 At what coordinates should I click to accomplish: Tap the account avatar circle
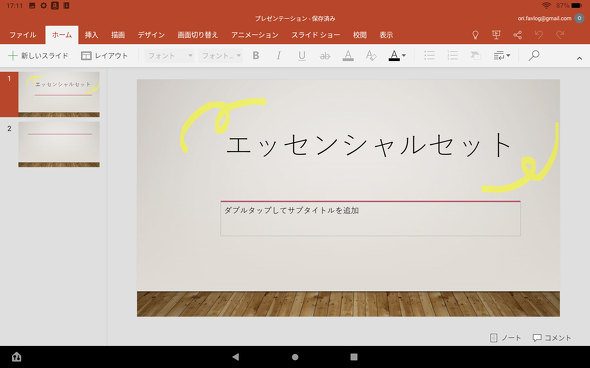579,18
